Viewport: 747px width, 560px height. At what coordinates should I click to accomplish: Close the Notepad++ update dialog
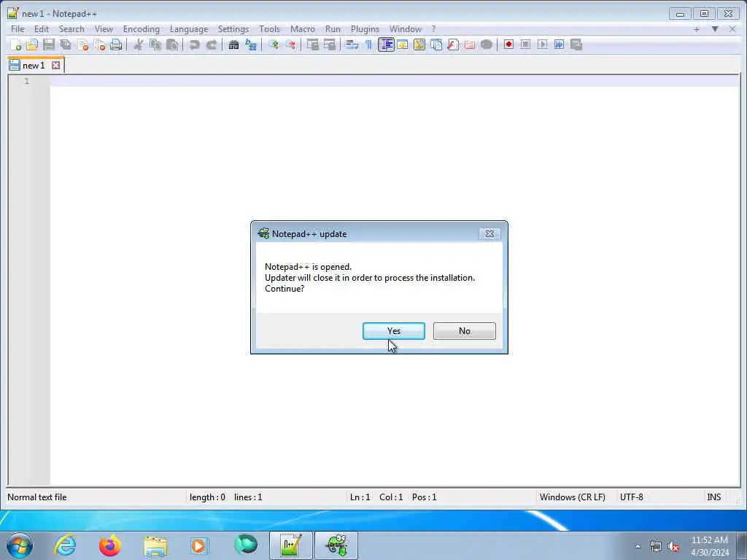(x=489, y=234)
